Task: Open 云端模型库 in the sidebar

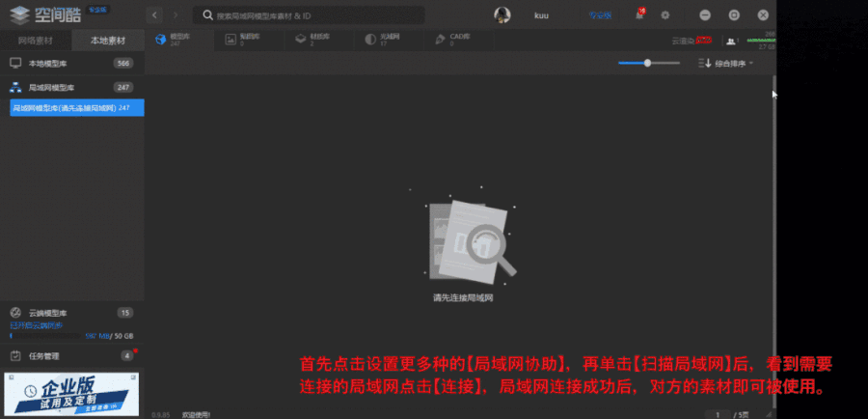Action: (72, 313)
